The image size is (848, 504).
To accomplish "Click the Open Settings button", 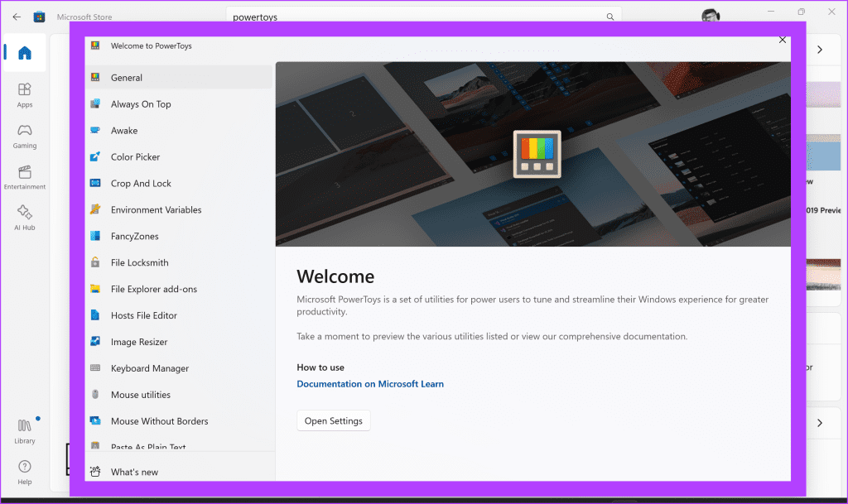I will pos(334,420).
